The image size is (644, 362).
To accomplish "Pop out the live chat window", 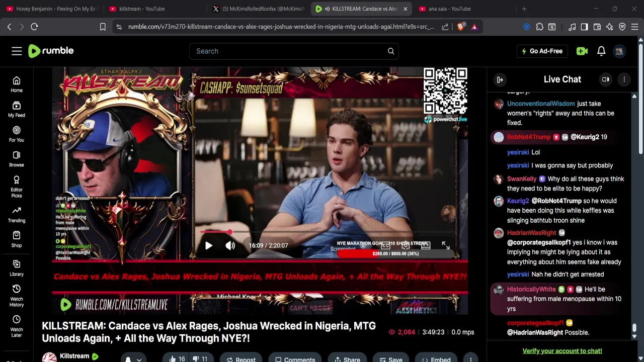I will [605, 79].
